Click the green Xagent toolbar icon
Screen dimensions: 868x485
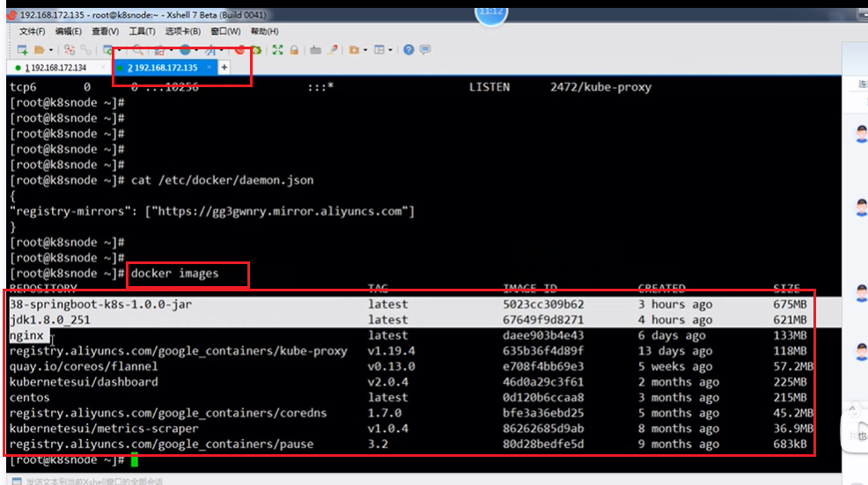pyautogui.click(x=256, y=50)
